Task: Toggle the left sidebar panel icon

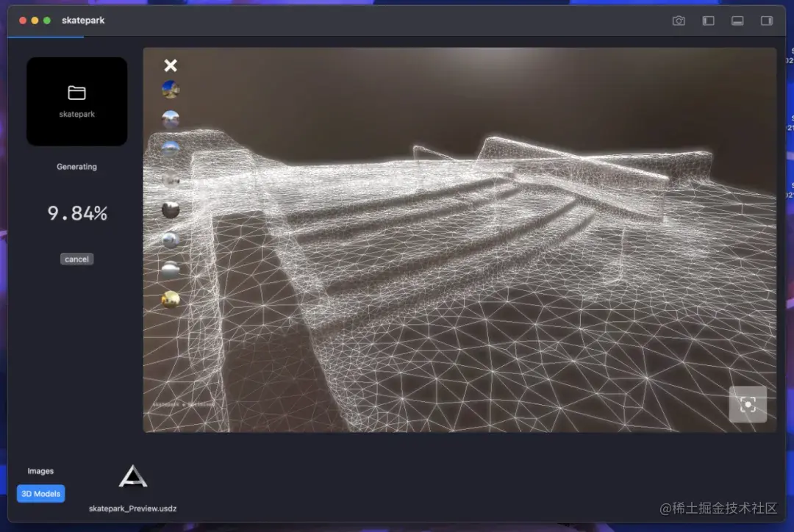Action: click(708, 21)
